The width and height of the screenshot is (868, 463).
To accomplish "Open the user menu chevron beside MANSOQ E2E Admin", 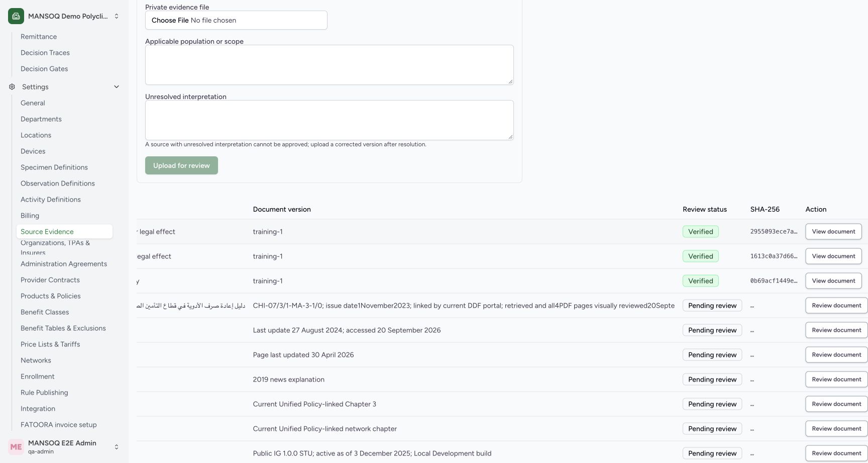I will 117,446.
